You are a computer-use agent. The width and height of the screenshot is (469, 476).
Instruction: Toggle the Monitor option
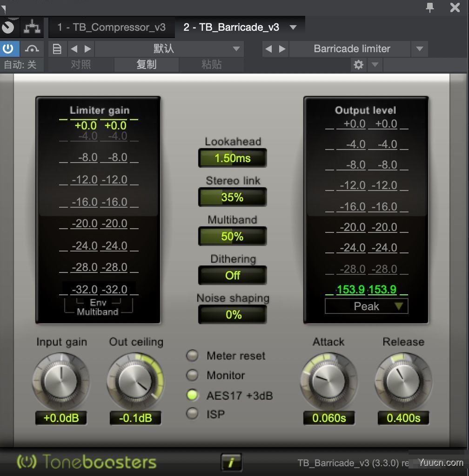click(192, 375)
